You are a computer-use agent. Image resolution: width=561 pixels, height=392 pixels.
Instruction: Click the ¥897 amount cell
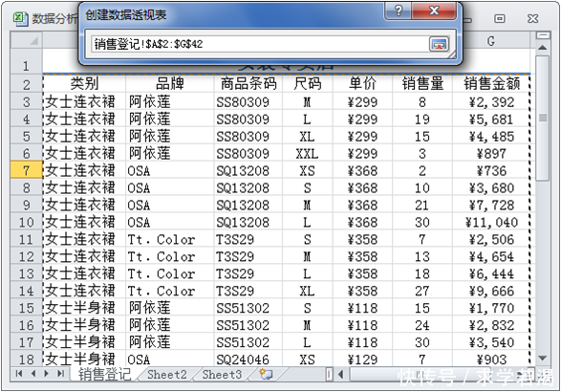pyautogui.click(x=491, y=154)
